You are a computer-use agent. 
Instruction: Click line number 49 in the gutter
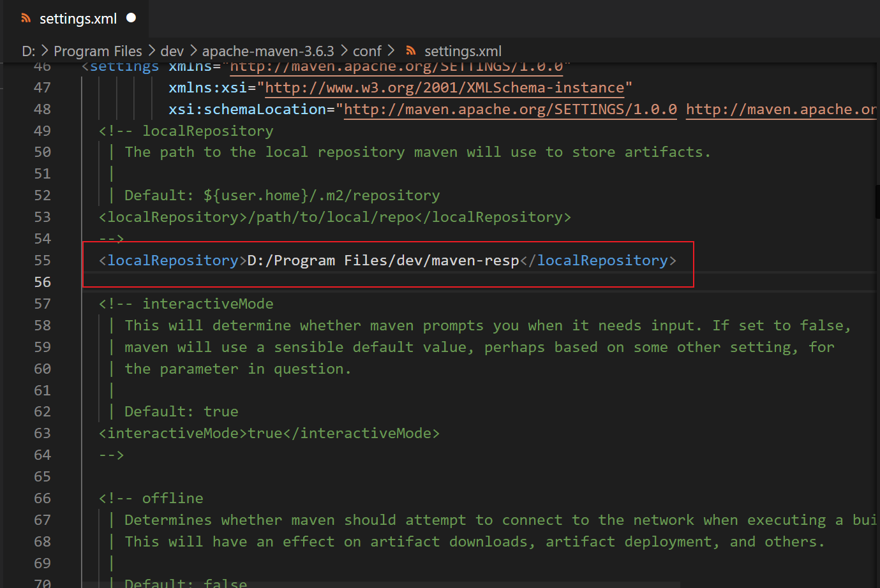pos(42,131)
